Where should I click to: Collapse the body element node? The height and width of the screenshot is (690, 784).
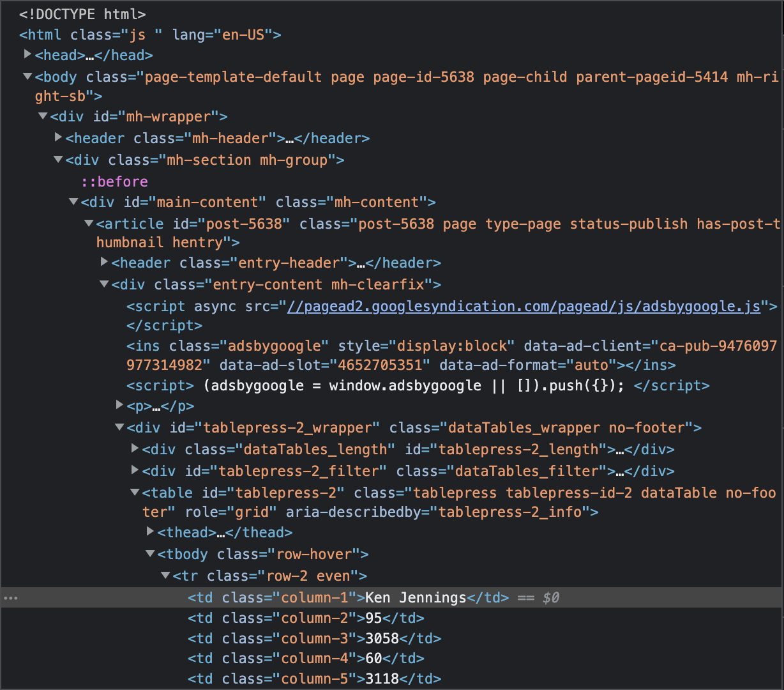point(27,76)
